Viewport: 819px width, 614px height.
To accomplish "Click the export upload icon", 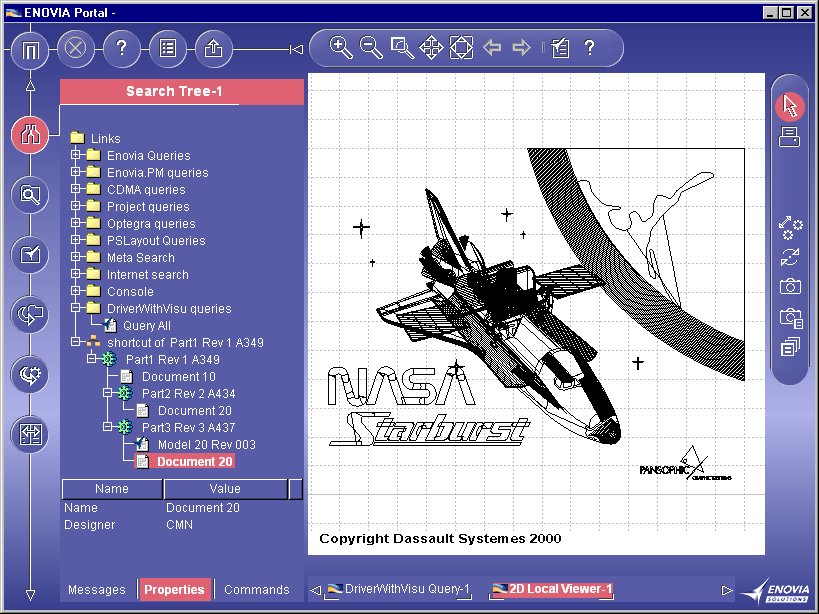I will point(213,49).
